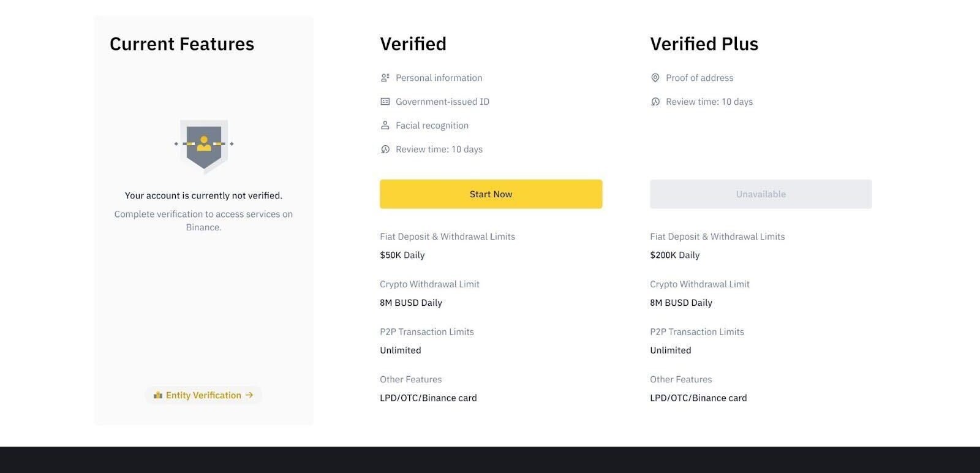The width and height of the screenshot is (980, 473).
Task: Click the Entity Verification building icon
Action: [x=158, y=395]
